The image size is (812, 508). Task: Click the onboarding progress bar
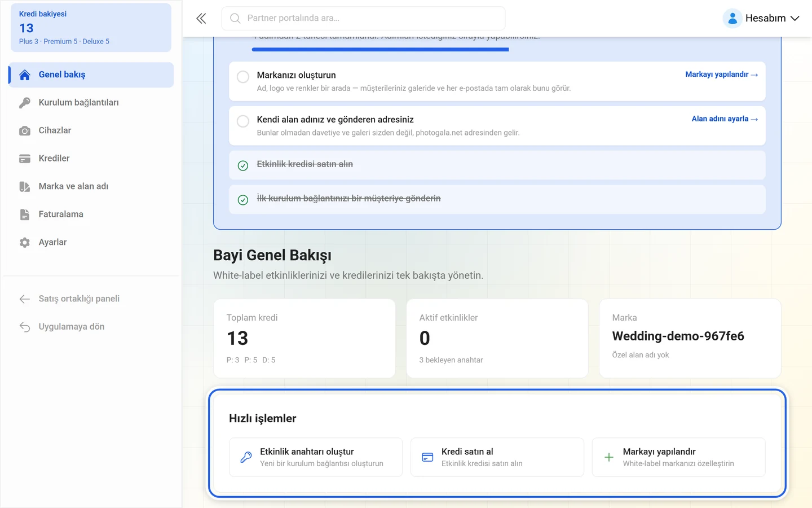[x=381, y=50]
